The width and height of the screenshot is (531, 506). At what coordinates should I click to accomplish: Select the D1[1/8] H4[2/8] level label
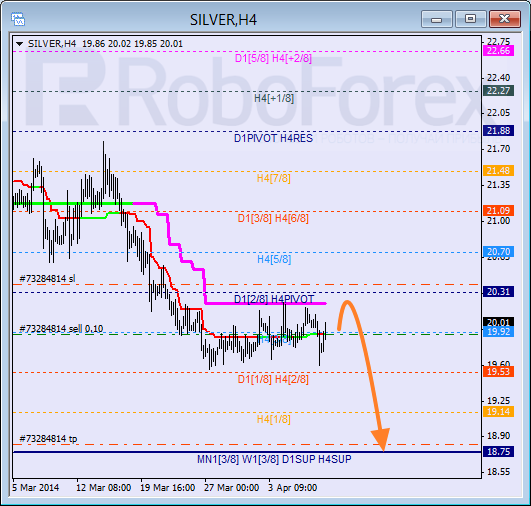273,379
